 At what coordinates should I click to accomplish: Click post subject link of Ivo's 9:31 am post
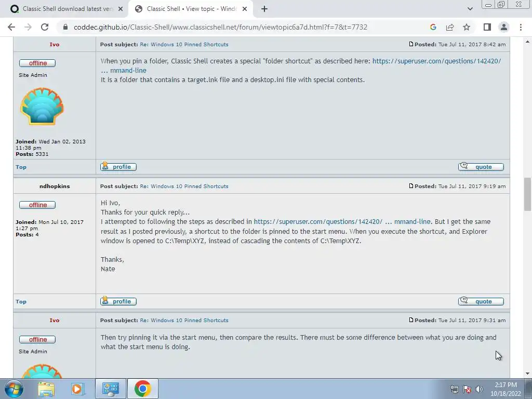(x=184, y=320)
